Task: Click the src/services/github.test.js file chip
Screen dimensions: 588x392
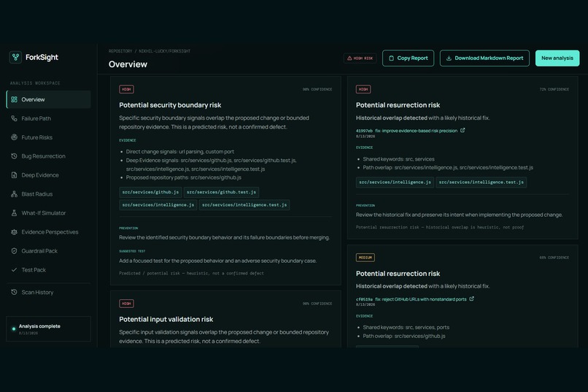Action: (x=221, y=192)
